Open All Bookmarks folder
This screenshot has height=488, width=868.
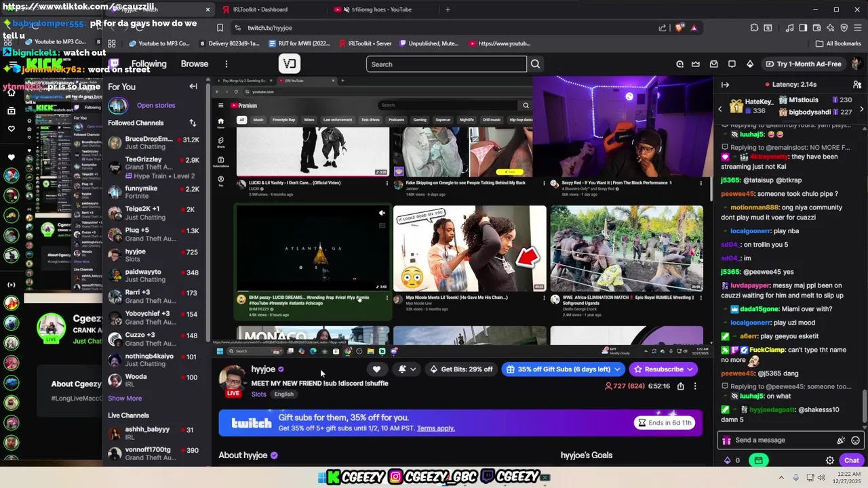(x=839, y=43)
